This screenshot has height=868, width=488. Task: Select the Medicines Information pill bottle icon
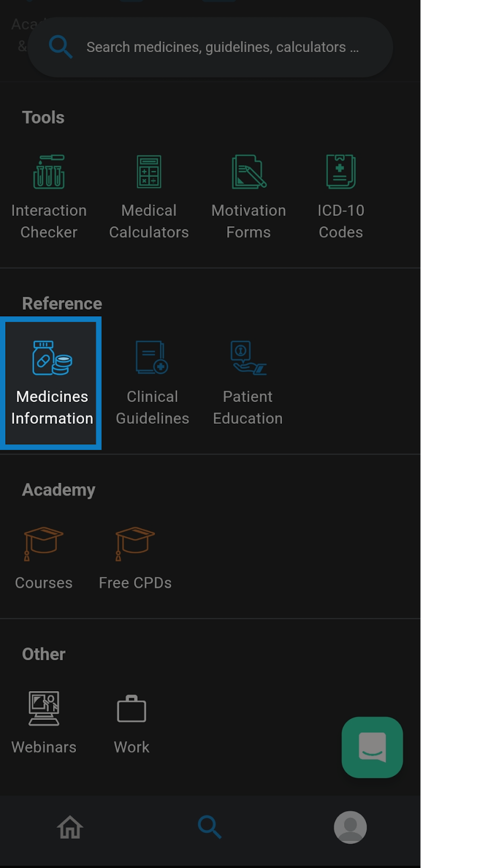(52, 358)
